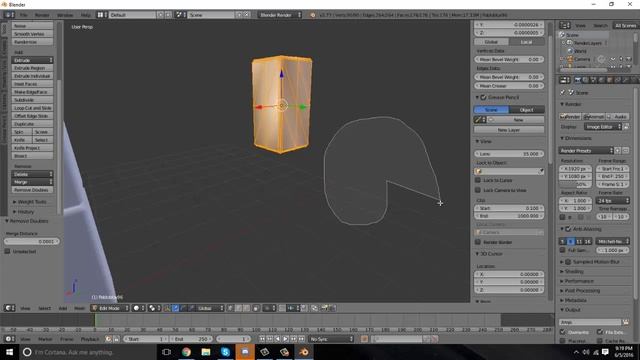Click the Duplicate tool button
Screen dimensions: 640x360
coord(33,124)
